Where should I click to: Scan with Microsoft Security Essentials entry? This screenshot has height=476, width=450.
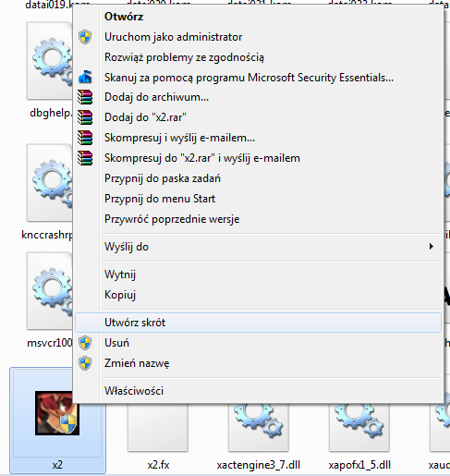pos(258,78)
